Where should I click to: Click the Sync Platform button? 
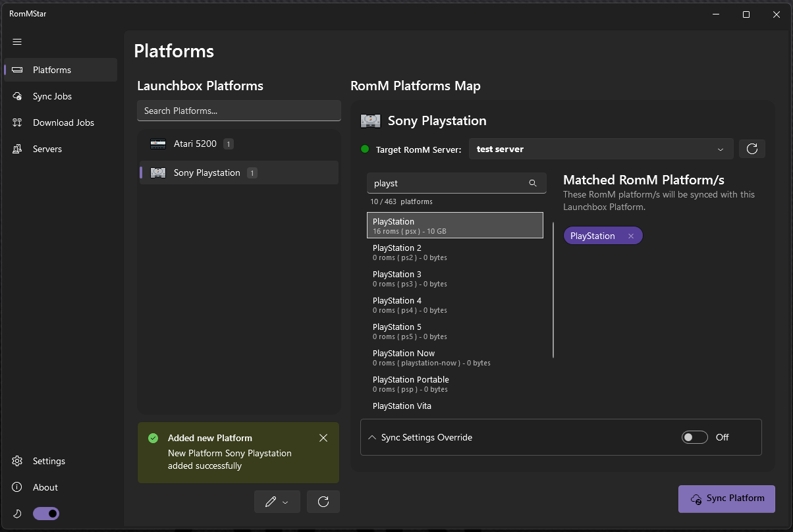click(726, 498)
